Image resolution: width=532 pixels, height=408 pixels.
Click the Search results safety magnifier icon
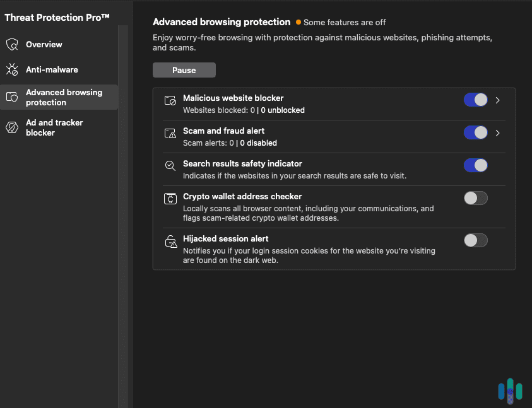point(169,165)
